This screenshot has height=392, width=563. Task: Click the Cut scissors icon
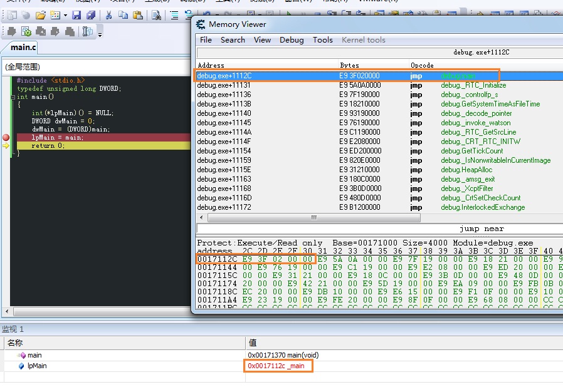109,15
